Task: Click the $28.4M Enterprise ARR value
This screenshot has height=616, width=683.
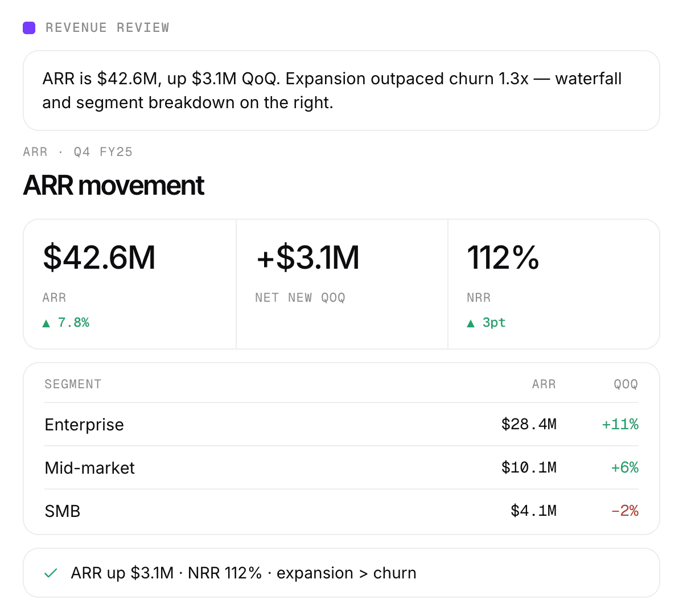Action: [x=529, y=424]
